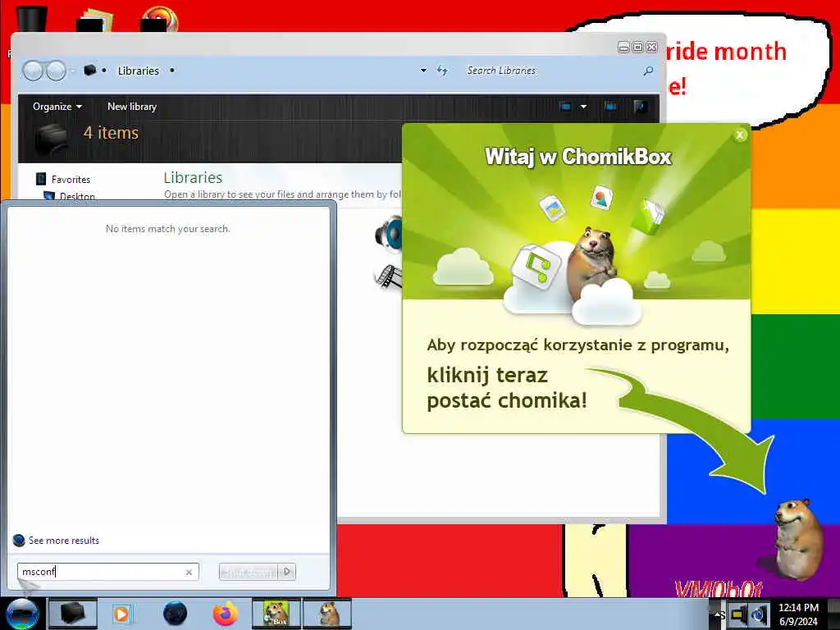Click the hamster character on the desktop
The height and width of the screenshot is (630, 840).
pos(797,540)
